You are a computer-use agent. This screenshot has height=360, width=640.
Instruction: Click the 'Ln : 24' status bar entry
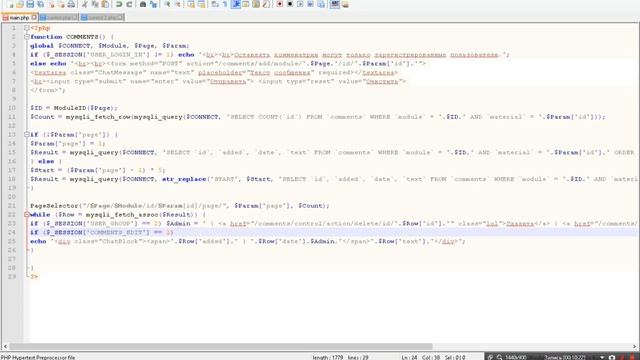tap(409, 357)
